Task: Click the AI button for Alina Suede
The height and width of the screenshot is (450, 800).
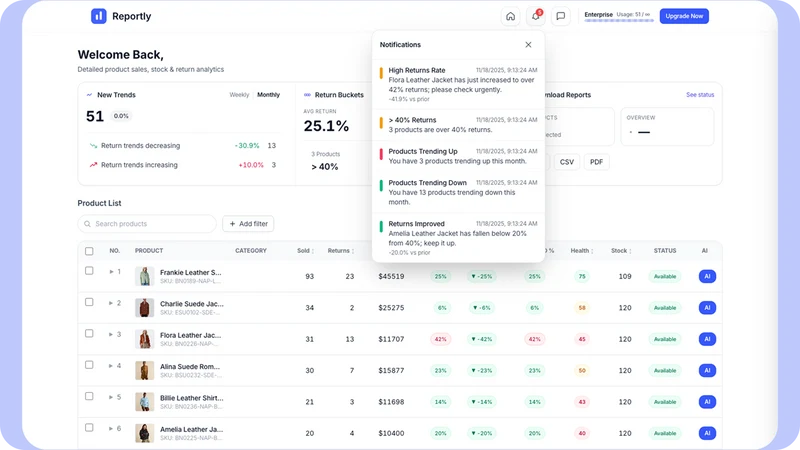Action: [x=707, y=370]
